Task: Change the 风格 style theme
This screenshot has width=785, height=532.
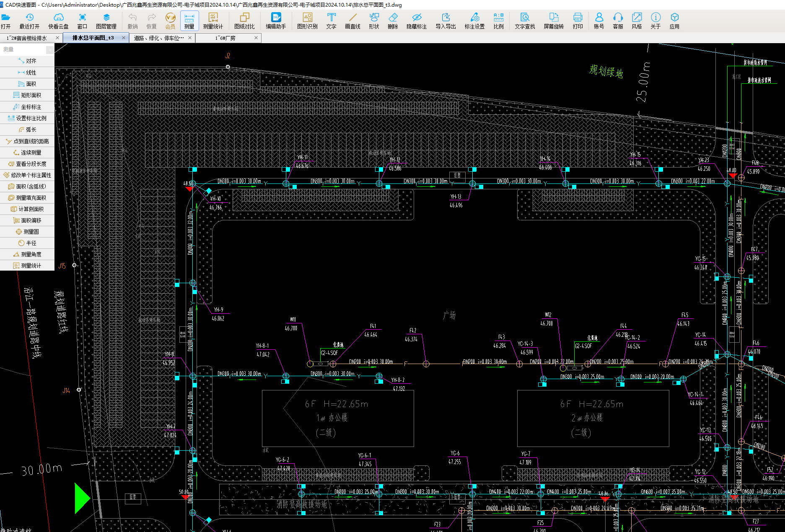Action: pyautogui.click(x=637, y=21)
